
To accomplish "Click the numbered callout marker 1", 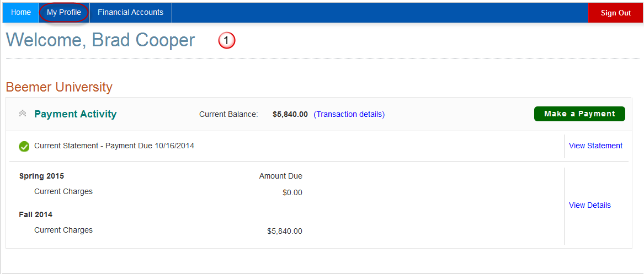I will click(x=227, y=41).
